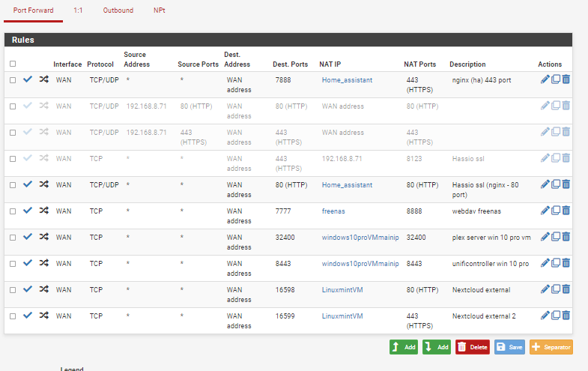
Task: Edit the unificontroller win 10 pro rule
Action: [545, 263]
